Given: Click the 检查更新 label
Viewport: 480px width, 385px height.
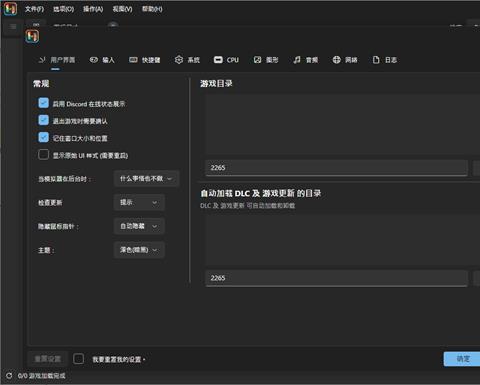Looking at the screenshot, I should [50, 203].
